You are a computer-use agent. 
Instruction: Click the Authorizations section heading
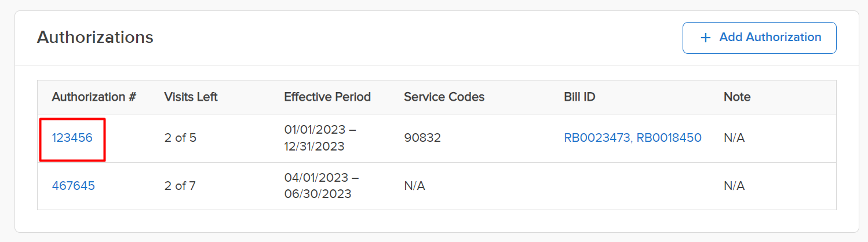[95, 38]
